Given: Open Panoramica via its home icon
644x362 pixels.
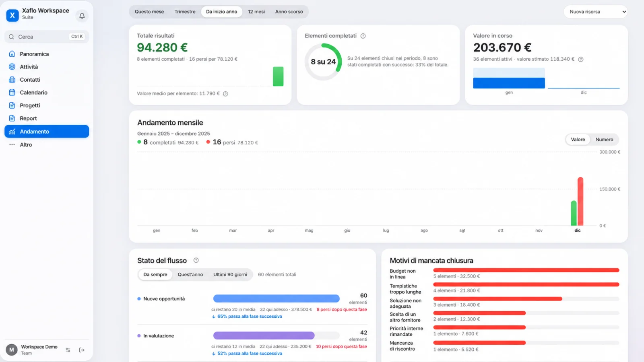Looking at the screenshot, I should click(12, 54).
